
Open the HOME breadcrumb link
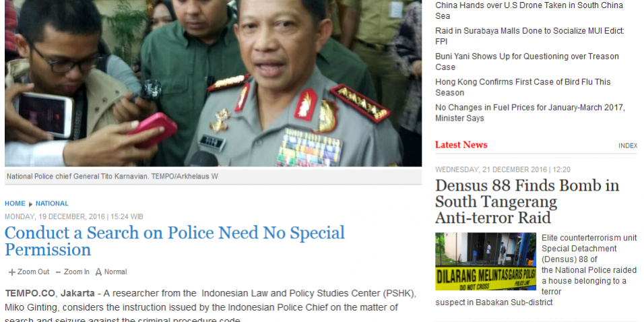pos(15,203)
